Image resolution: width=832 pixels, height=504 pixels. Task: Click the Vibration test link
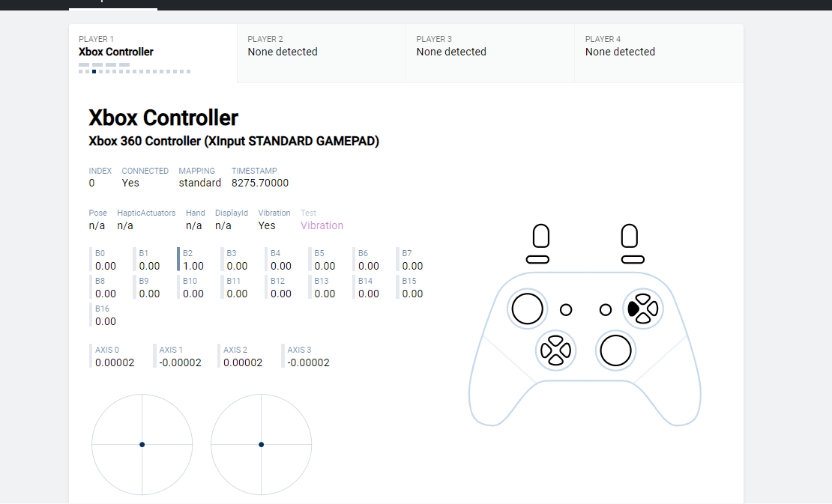click(322, 225)
